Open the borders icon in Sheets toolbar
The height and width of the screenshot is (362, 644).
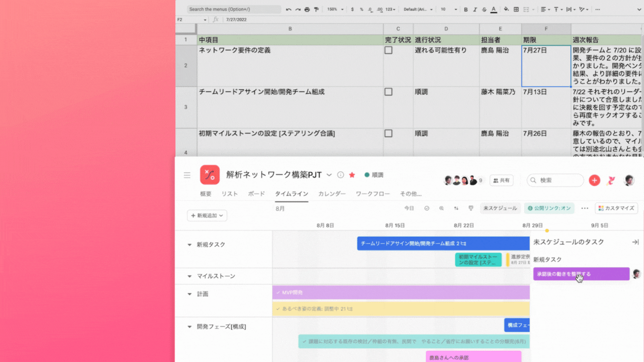click(x=517, y=9)
